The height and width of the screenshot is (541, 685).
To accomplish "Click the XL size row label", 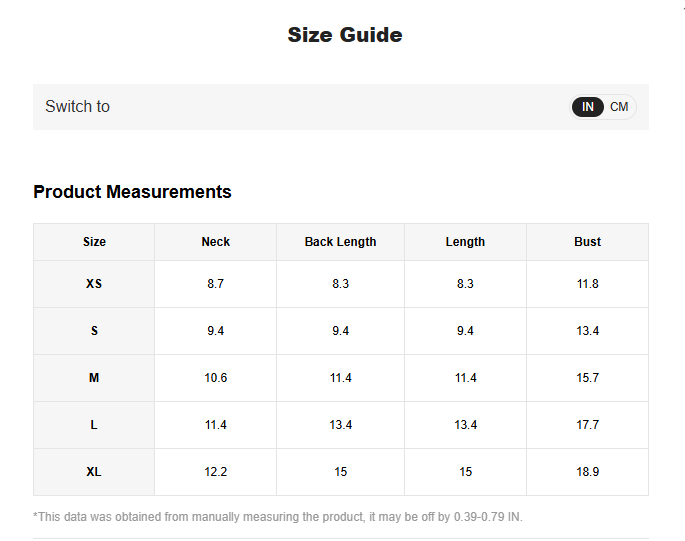I will 94,472.
